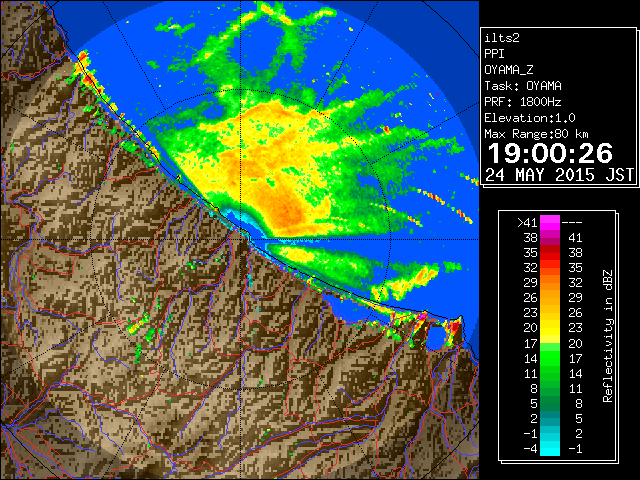Click the 'PPI' scan type text
The height and width of the screenshot is (480, 640).
494,54
